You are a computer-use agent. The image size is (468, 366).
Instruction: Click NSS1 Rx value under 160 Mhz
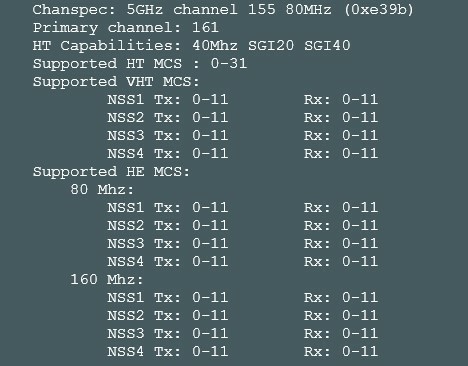(x=360, y=298)
